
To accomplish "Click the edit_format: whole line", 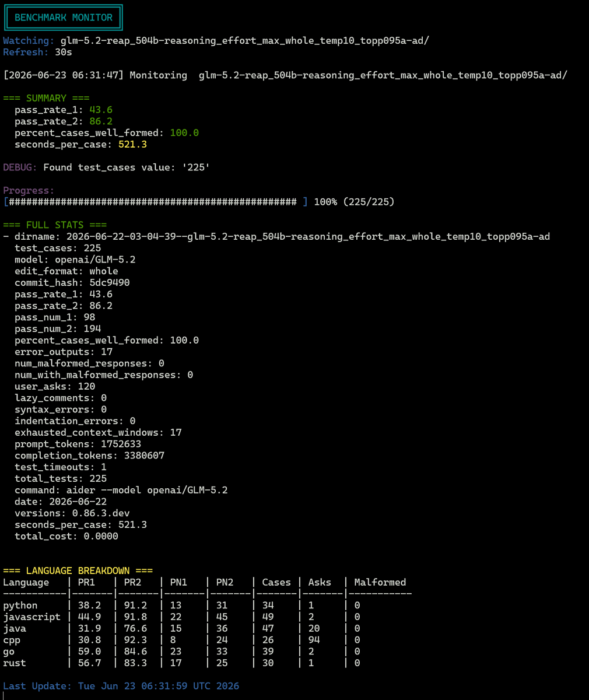I will point(66,271).
